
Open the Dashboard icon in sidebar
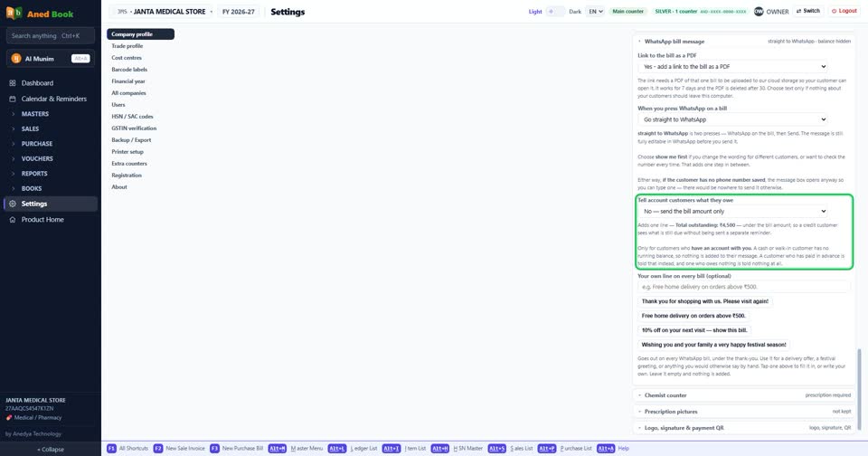coord(12,83)
